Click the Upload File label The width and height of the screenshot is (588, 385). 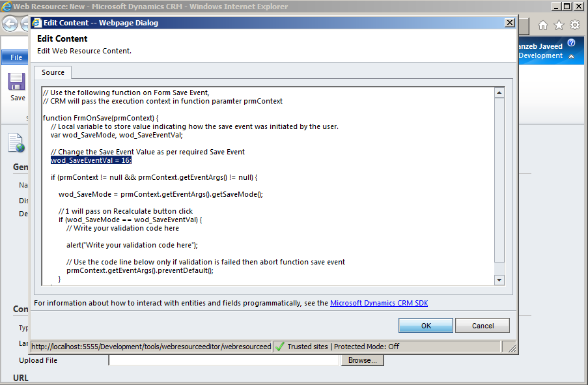[38, 360]
